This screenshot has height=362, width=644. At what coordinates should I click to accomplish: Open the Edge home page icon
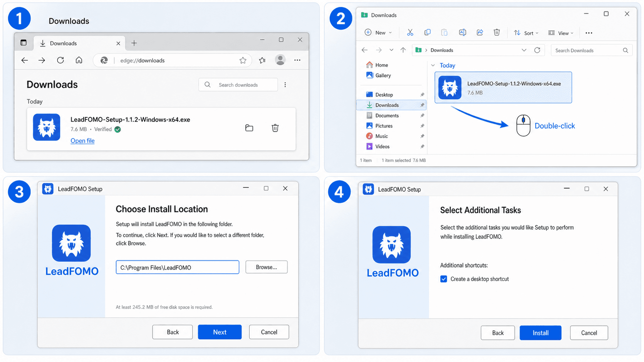click(x=79, y=60)
